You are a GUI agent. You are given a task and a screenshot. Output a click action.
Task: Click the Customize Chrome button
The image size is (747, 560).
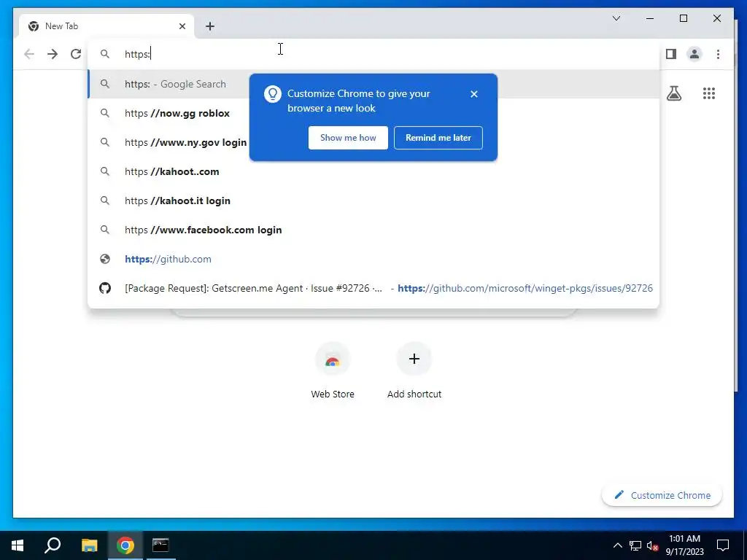[x=662, y=495]
